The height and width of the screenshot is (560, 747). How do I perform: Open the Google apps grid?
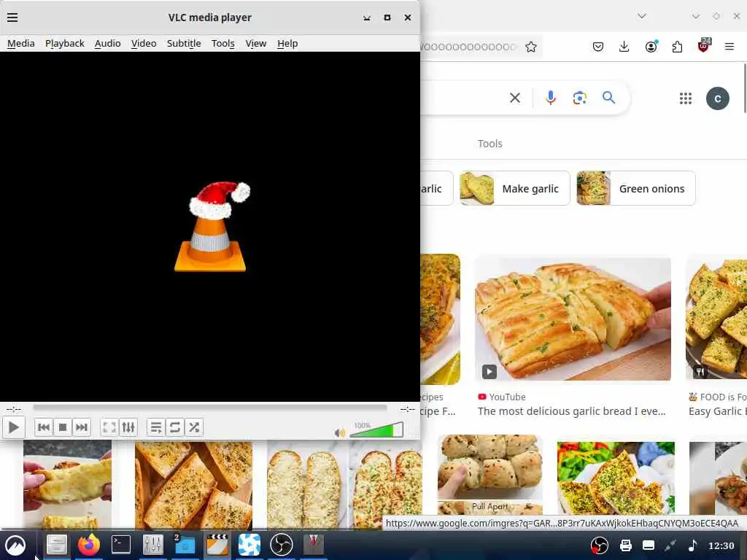685,98
